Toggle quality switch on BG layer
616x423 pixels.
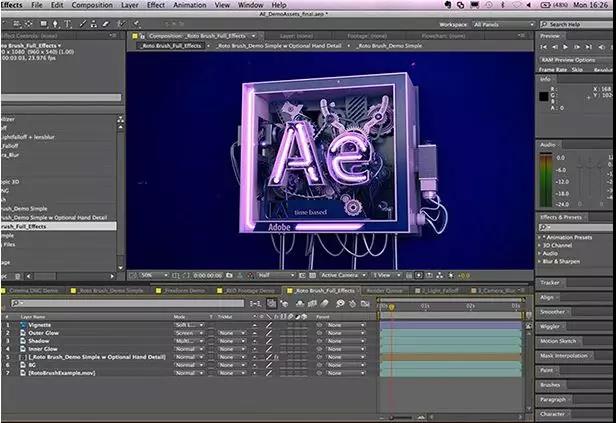269,365
